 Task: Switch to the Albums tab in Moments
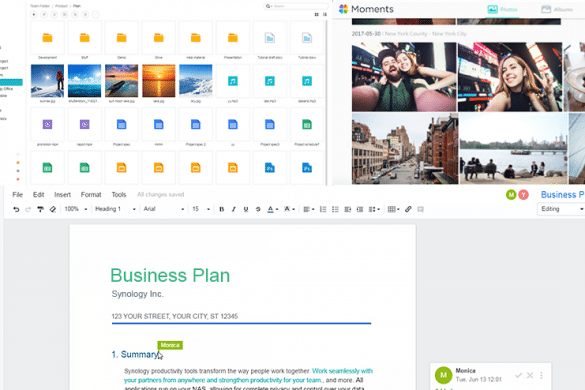click(557, 9)
